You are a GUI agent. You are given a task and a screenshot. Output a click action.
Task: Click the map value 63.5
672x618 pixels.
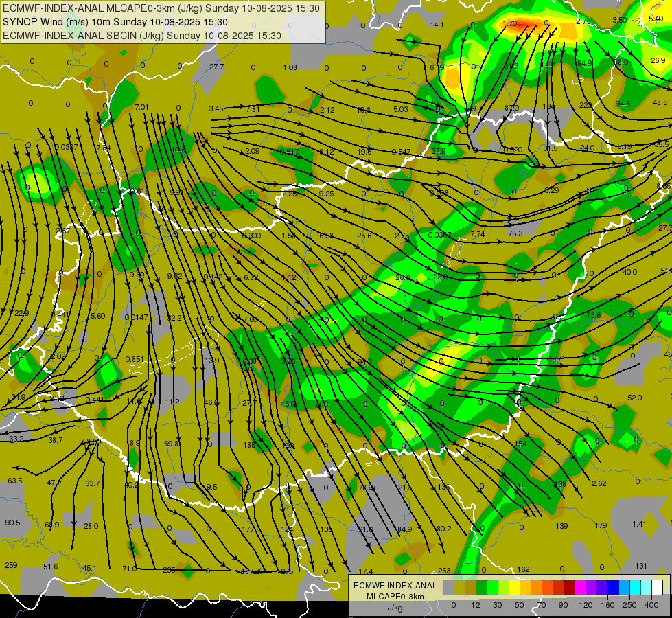[15, 481]
